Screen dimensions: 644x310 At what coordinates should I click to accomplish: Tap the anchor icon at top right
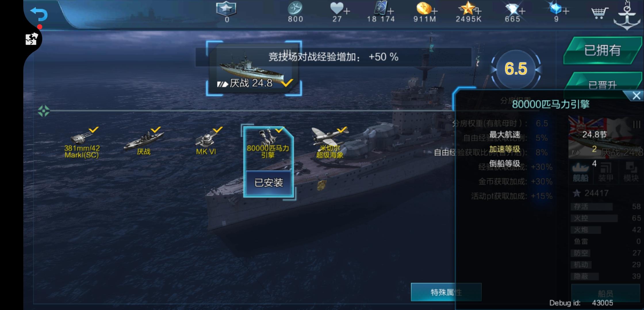click(627, 15)
